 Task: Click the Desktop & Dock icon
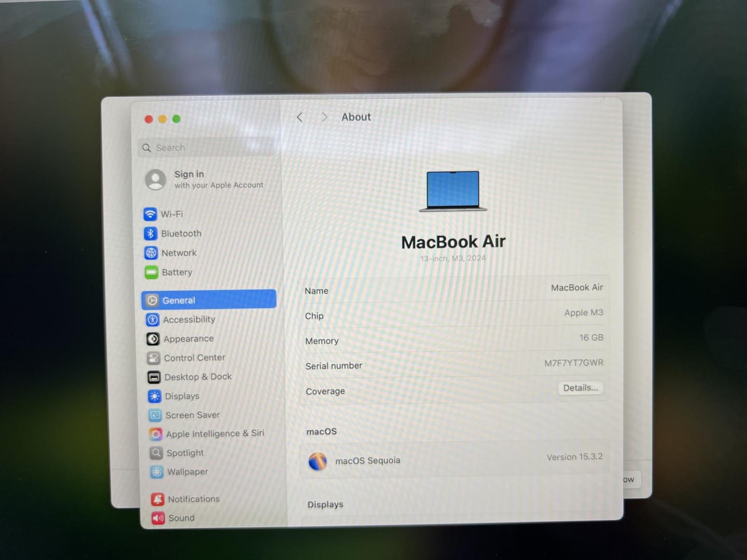click(154, 377)
